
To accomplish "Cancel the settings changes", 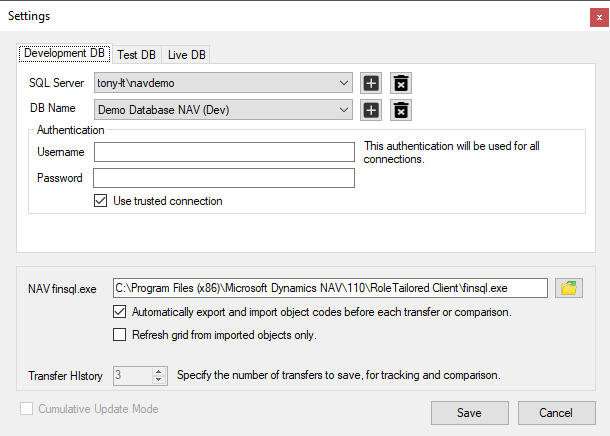I will 556,413.
